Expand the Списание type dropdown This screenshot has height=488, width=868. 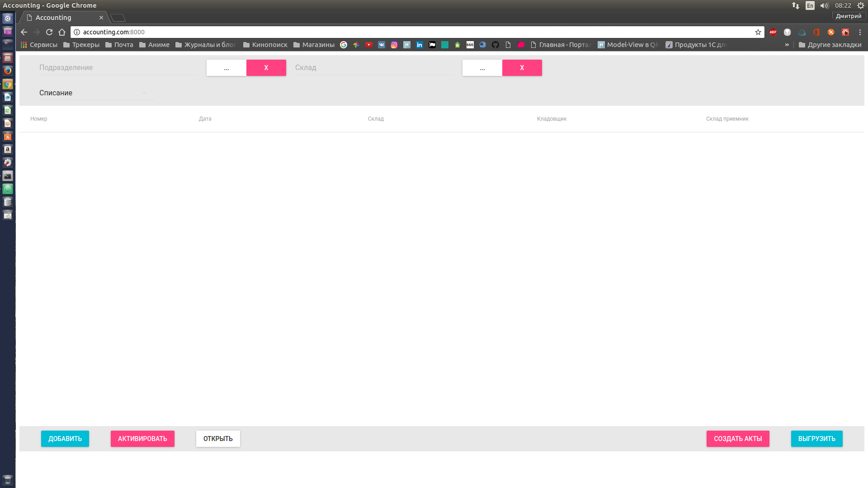pos(97,93)
